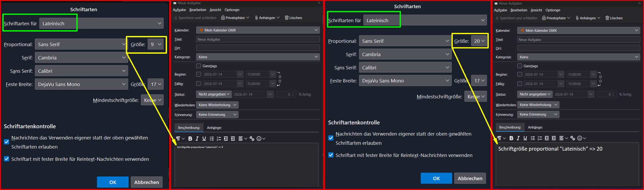Click indent icon in task window showing '=> 20'
Viewport: 644px width, 190px height.
click(554, 138)
